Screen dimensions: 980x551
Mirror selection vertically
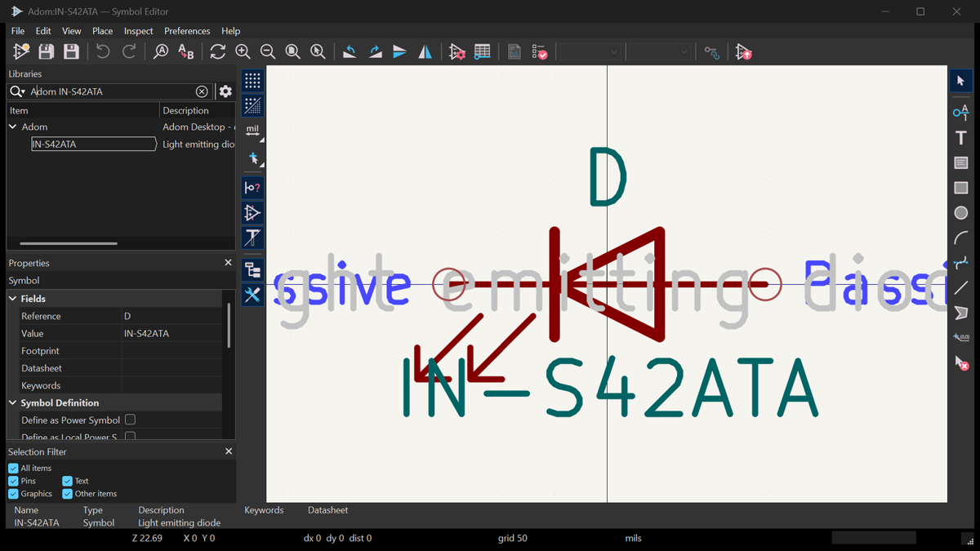[x=400, y=51]
